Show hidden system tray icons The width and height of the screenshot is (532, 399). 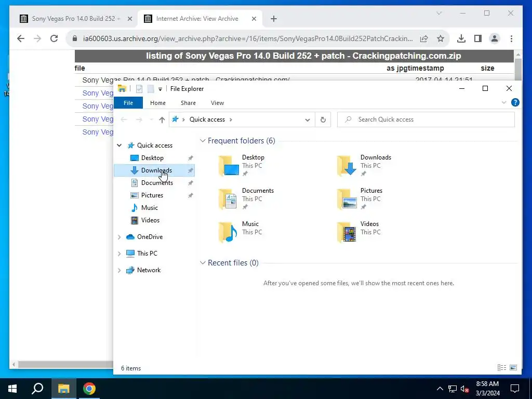coord(440,389)
